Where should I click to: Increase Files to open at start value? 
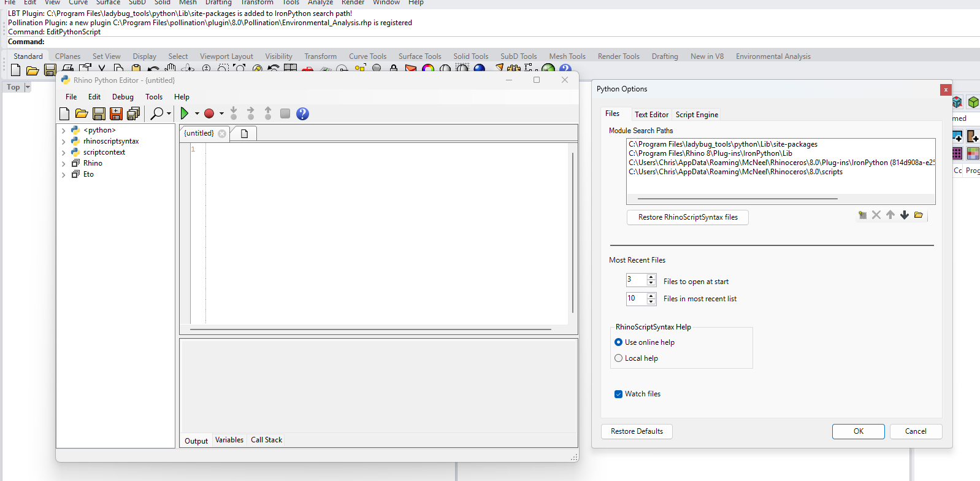pyautogui.click(x=651, y=277)
